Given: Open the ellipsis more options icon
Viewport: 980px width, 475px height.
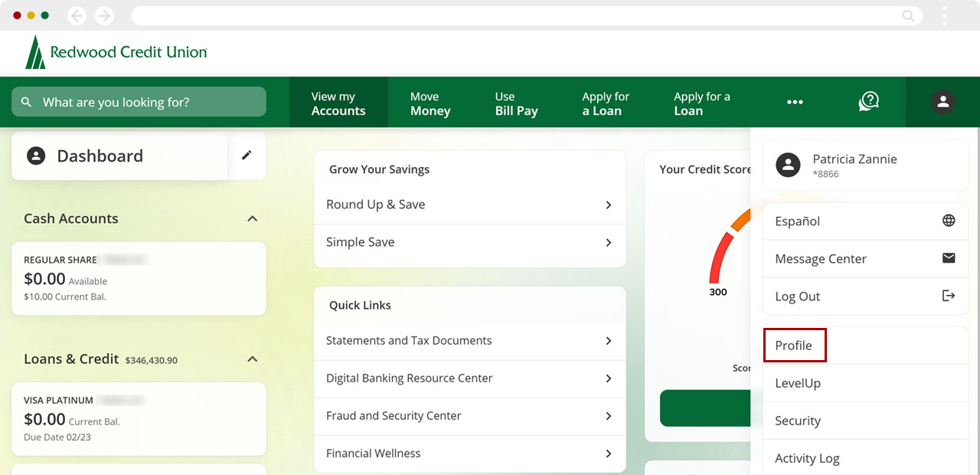Looking at the screenshot, I should click(795, 101).
